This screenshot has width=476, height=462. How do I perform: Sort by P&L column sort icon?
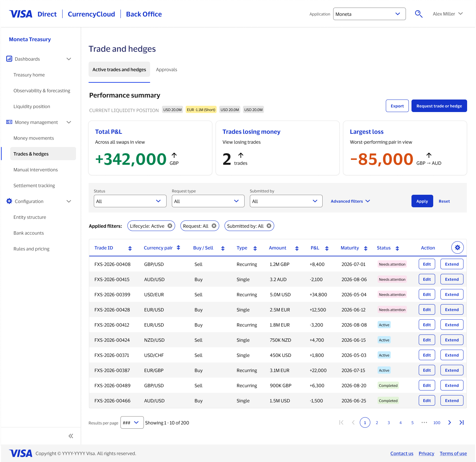click(x=327, y=248)
